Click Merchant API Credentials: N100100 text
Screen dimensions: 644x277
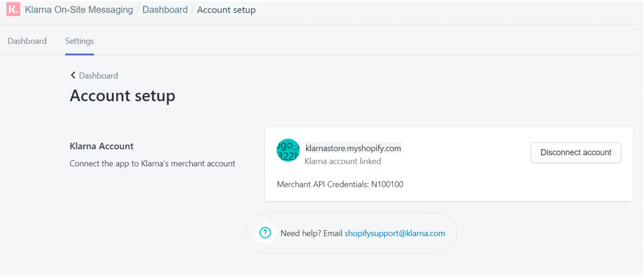point(340,184)
